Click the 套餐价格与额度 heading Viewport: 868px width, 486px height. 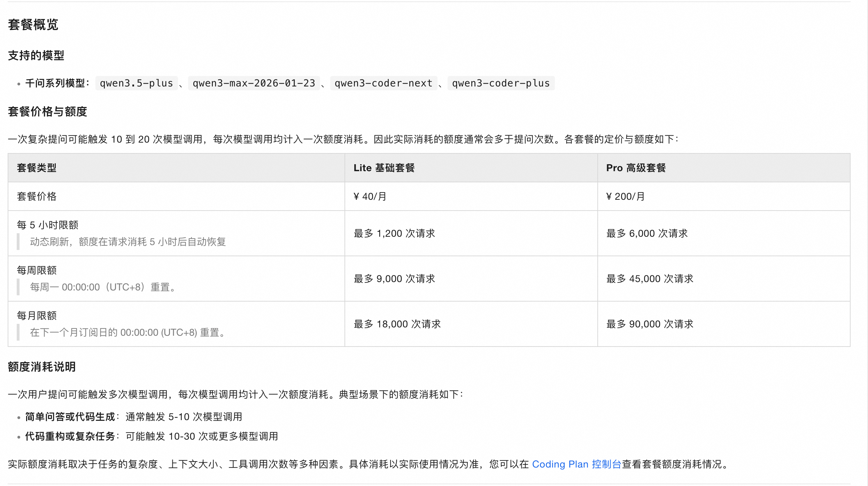click(47, 112)
